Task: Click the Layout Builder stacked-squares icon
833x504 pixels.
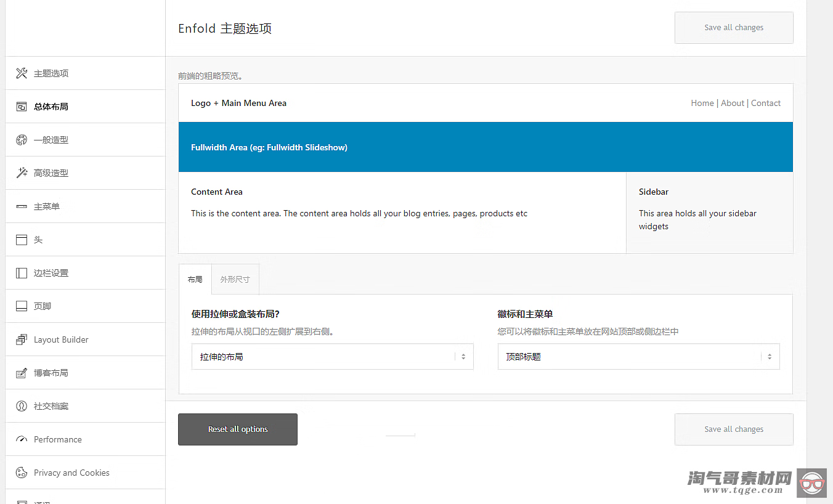Action: pyautogui.click(x=22, y=339)
